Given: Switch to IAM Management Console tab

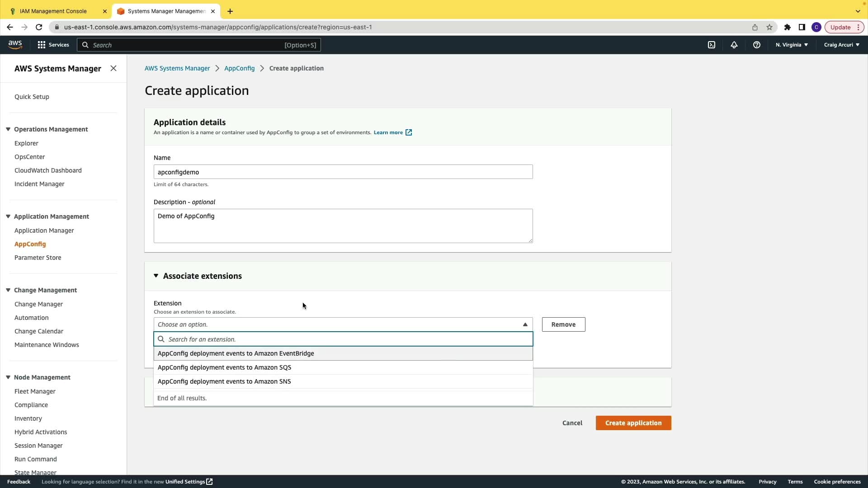Looking at the screenshot, I should click(53, 11).
